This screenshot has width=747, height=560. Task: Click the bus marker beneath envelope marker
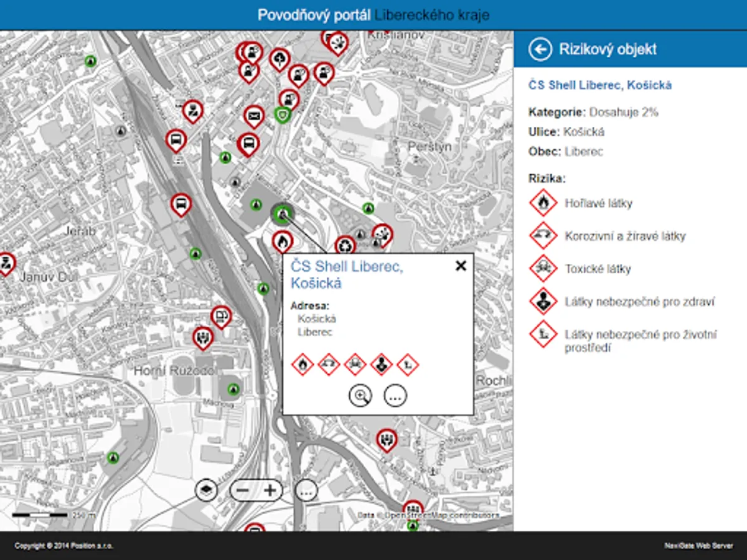pyautogui.click(x=248, y=145)
